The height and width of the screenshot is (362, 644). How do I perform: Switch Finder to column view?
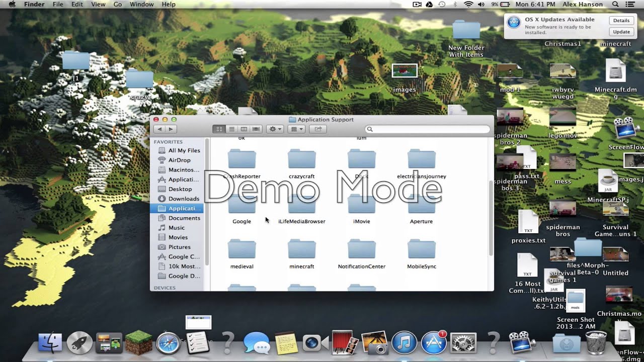click(244, 129)
